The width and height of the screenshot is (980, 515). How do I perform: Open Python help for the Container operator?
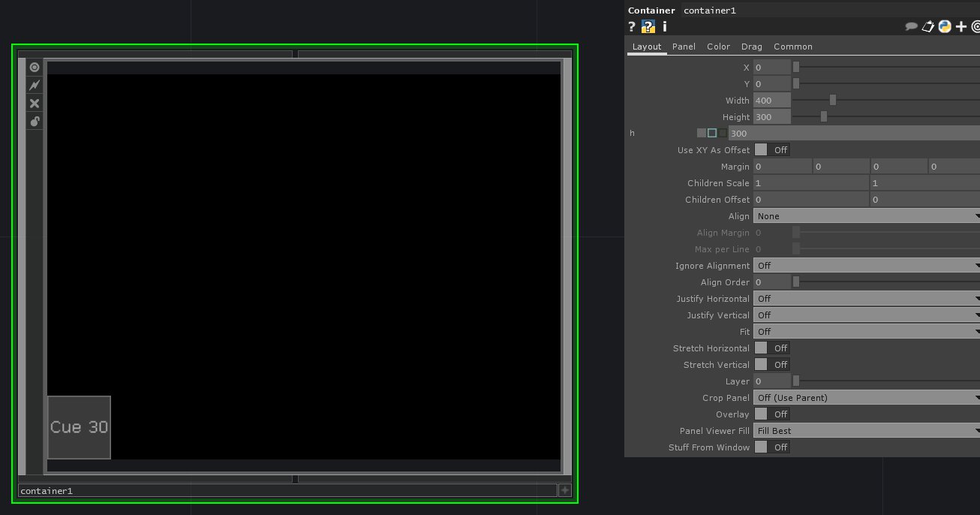pos(648,27)
